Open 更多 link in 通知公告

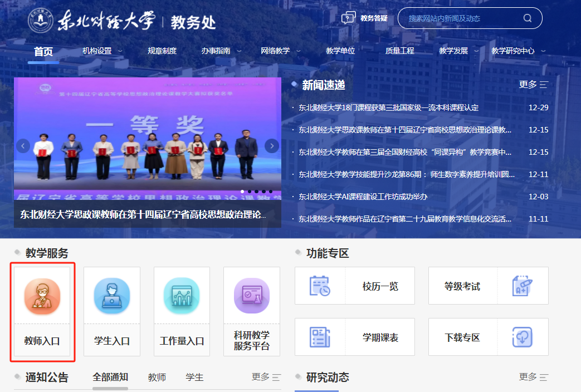[x=261, y=377]
